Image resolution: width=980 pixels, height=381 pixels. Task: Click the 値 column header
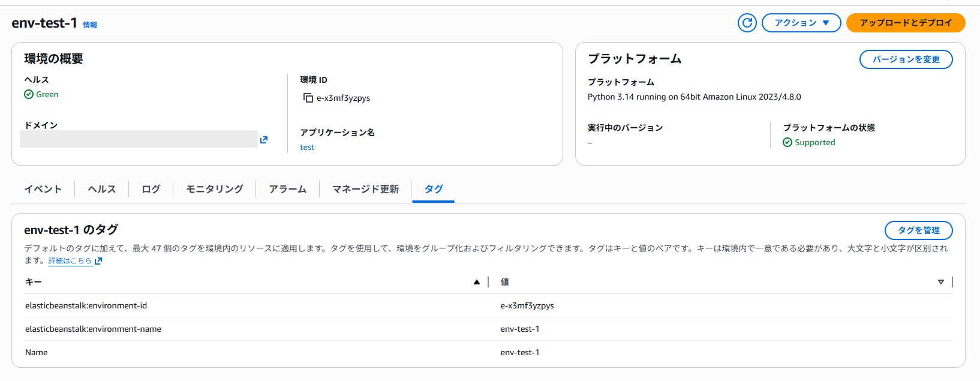505,282
